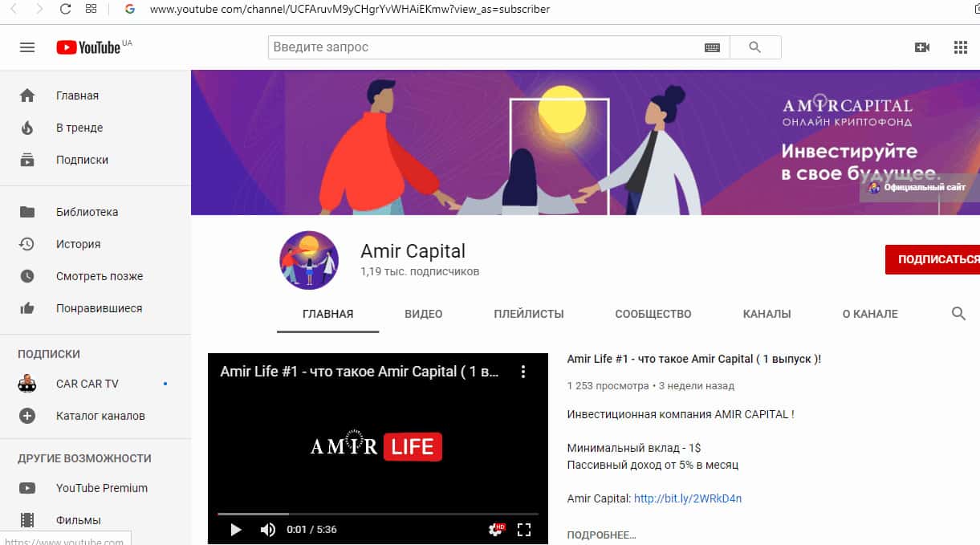
Task: Click the 1 253 просмотра text
Action: pos(608,385)
